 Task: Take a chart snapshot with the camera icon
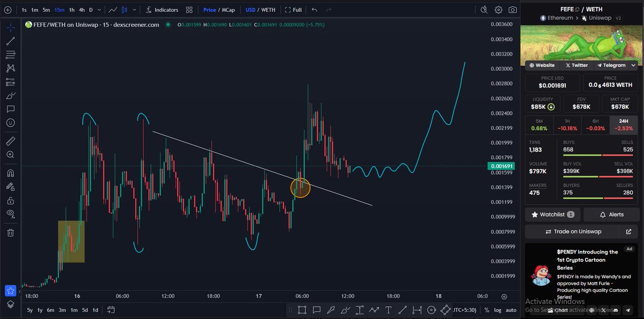click(x=513, y=9)
